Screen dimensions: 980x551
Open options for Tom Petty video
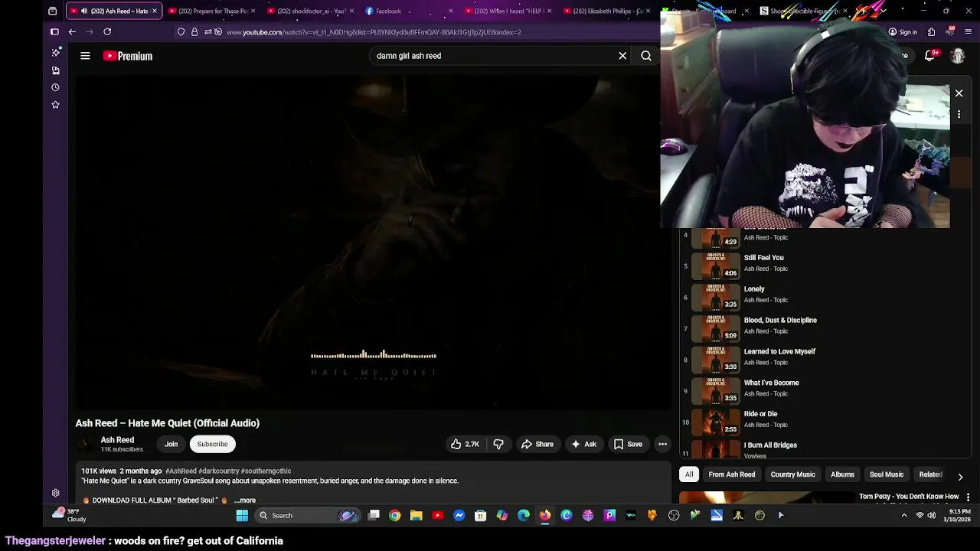point(968,497)
